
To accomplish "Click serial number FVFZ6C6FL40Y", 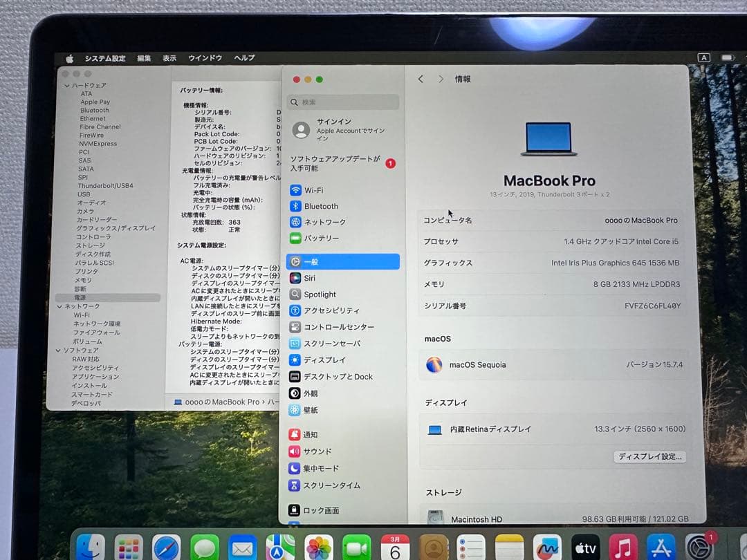I will (x=653, y=306).
